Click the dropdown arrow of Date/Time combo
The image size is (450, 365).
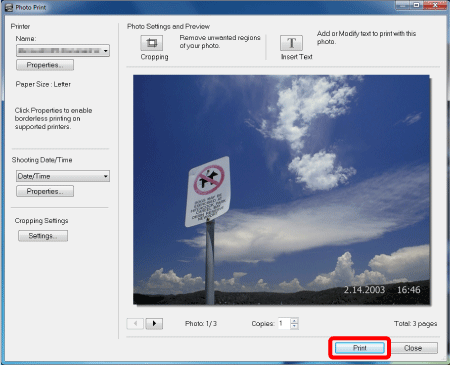(105, 176)
